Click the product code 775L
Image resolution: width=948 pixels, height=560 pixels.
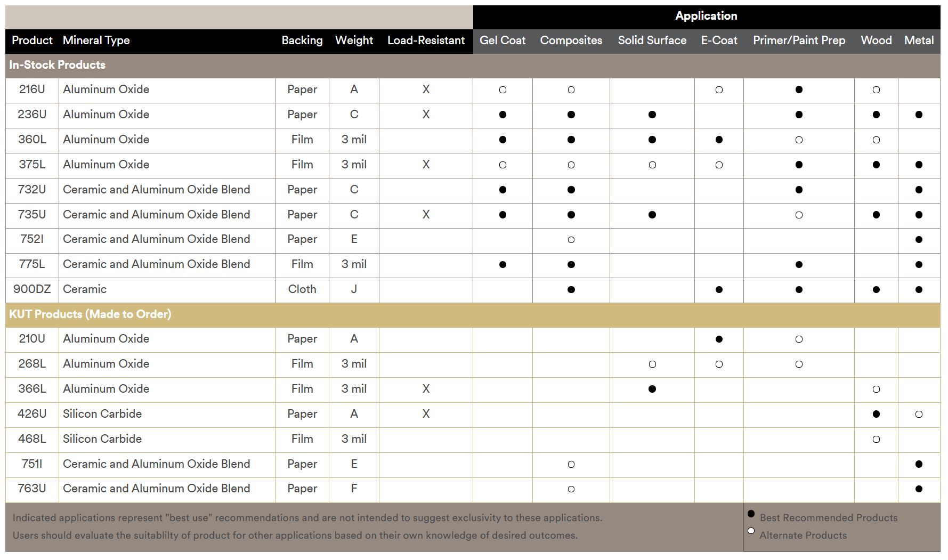32,264
